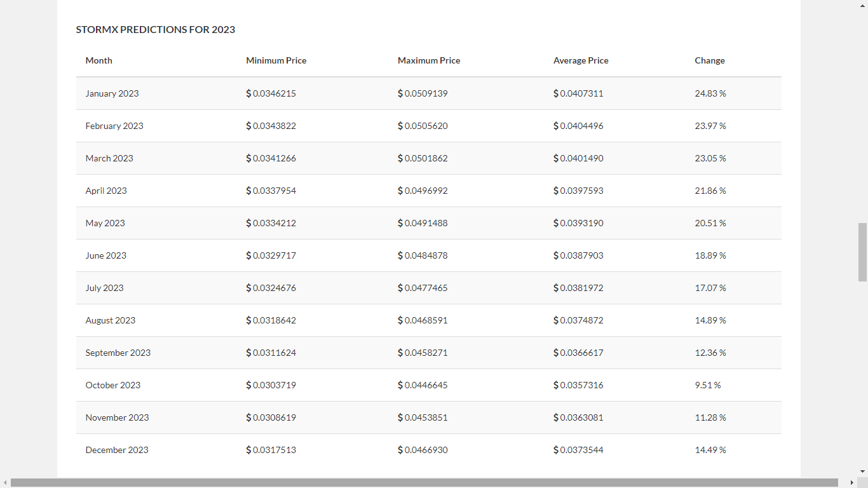Click average price $0.0407311
Screen dimensions: 868x488
579,93
